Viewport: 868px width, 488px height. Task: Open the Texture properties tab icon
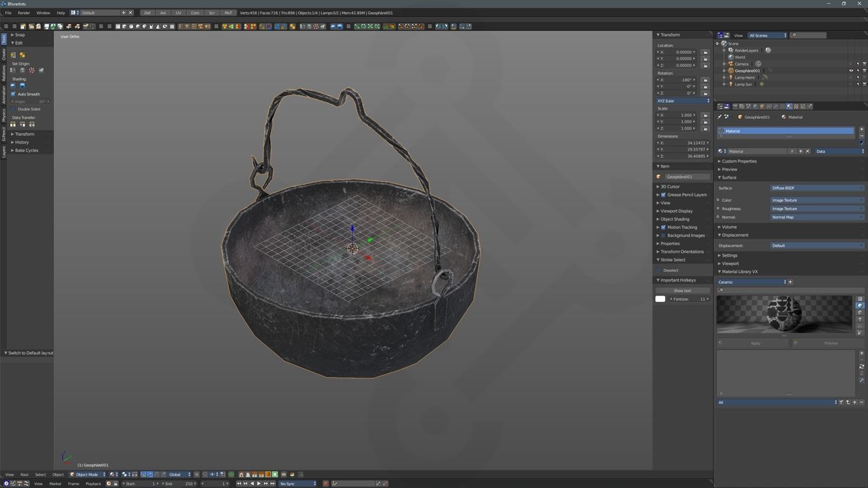(x=796, y=106)
